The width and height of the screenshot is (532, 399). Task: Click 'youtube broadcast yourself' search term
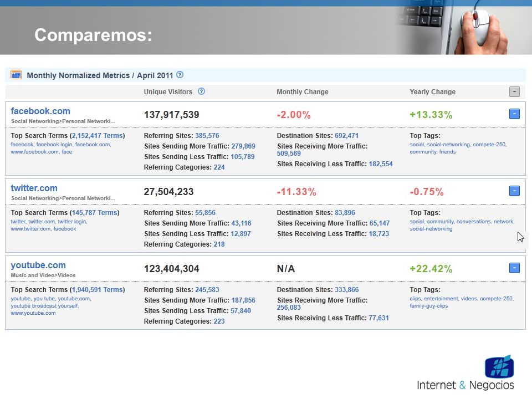tap(44, 306)
